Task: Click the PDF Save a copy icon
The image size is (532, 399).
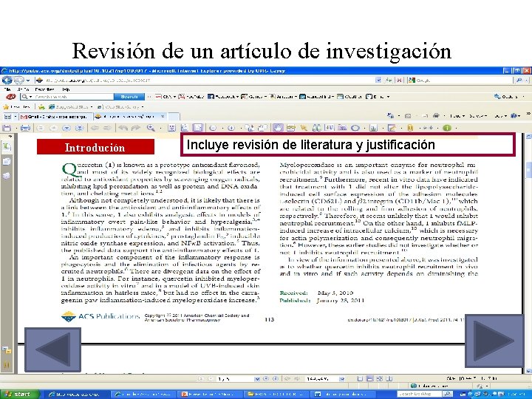Action: tap(7, 128)
